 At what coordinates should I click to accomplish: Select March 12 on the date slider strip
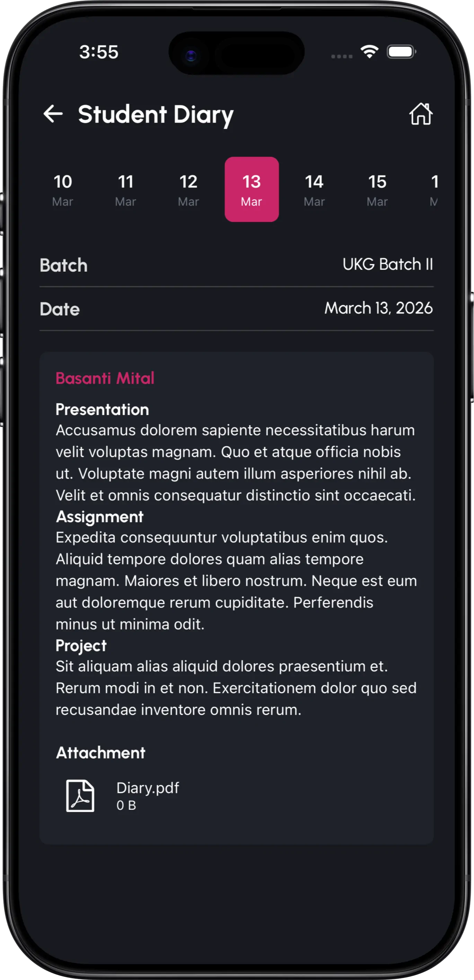[188, 189]
